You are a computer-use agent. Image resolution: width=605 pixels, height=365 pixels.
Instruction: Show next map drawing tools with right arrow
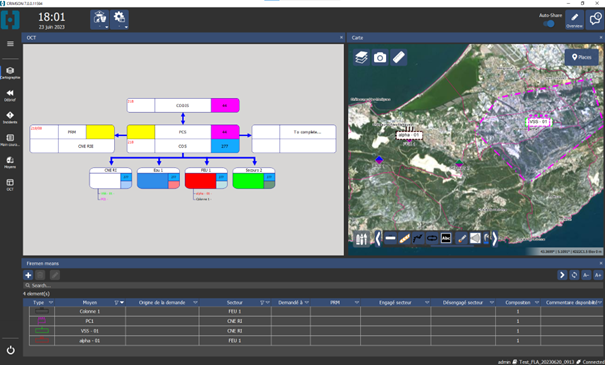(x=494, y=238)
